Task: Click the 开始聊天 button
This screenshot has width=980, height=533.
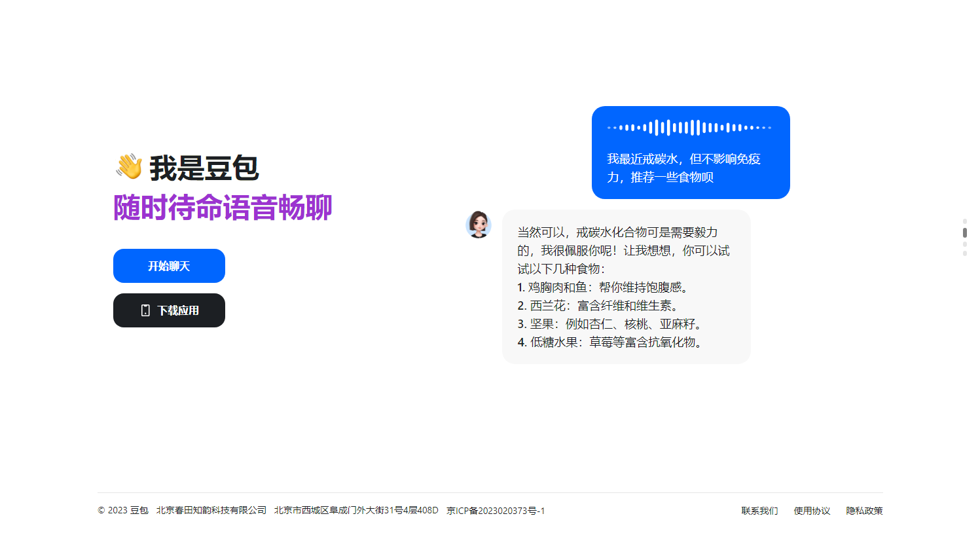Action: click(169, 266)
